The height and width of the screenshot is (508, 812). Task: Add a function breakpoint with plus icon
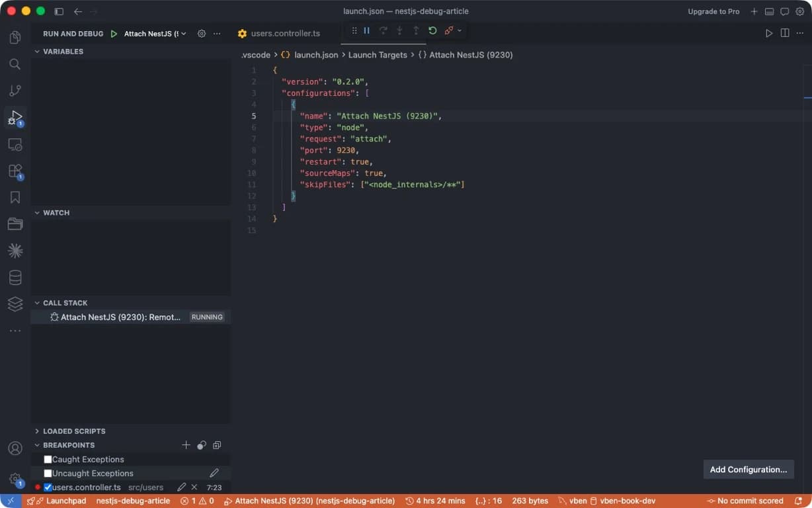click(x=186, y=445)
